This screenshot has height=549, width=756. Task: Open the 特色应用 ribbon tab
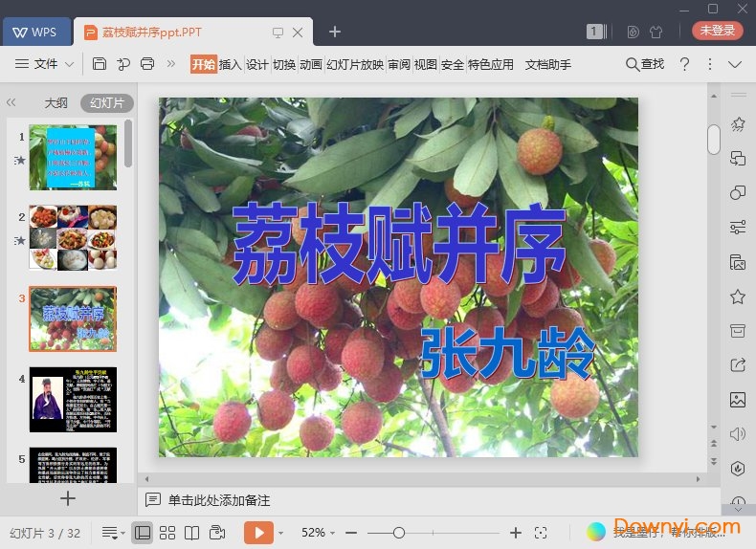(491, 64)
